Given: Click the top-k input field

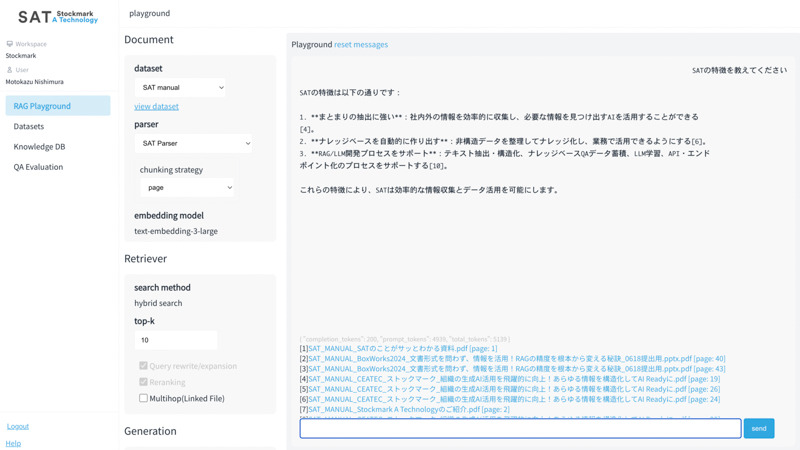Looking at the screenshot, I should click(x=176, y=340).
